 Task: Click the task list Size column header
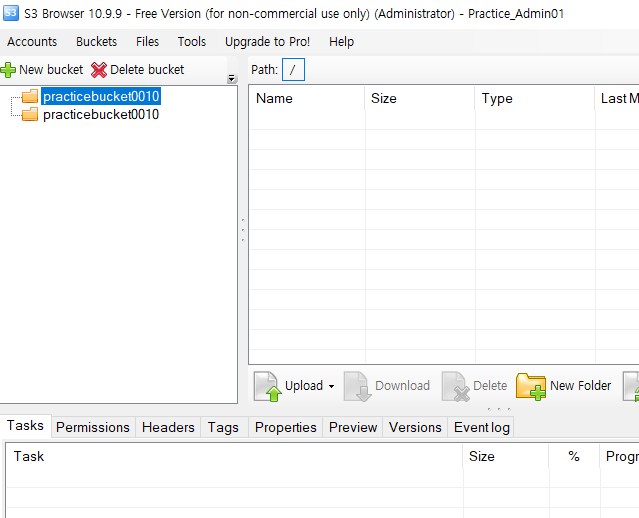click(506, 456)
